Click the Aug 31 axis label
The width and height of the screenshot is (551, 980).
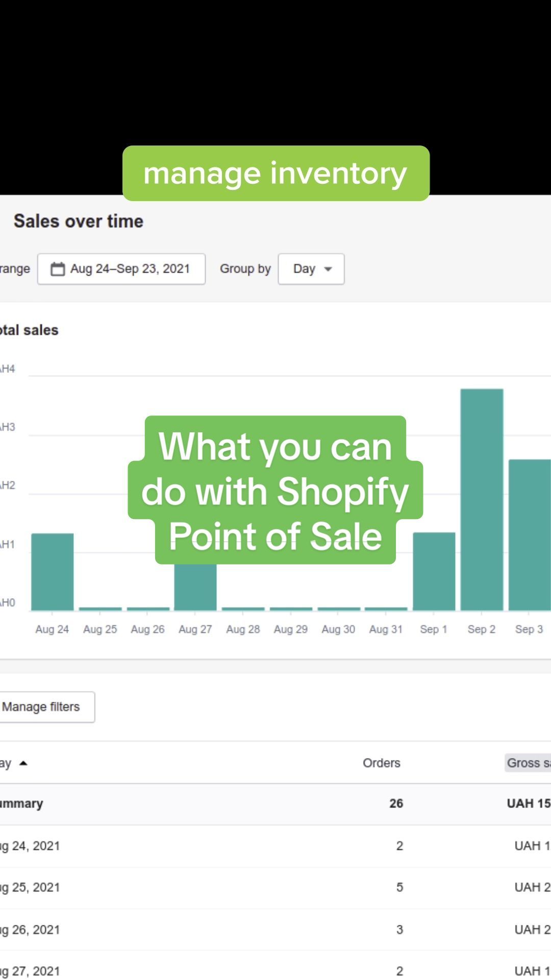[386, 629]
